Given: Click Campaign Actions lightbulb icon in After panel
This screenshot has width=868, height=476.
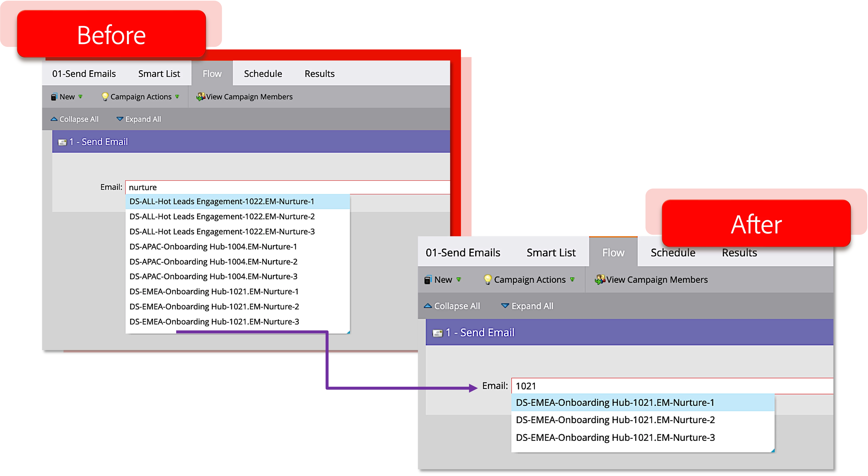Looking at the screenshot, I should [487, 279].
